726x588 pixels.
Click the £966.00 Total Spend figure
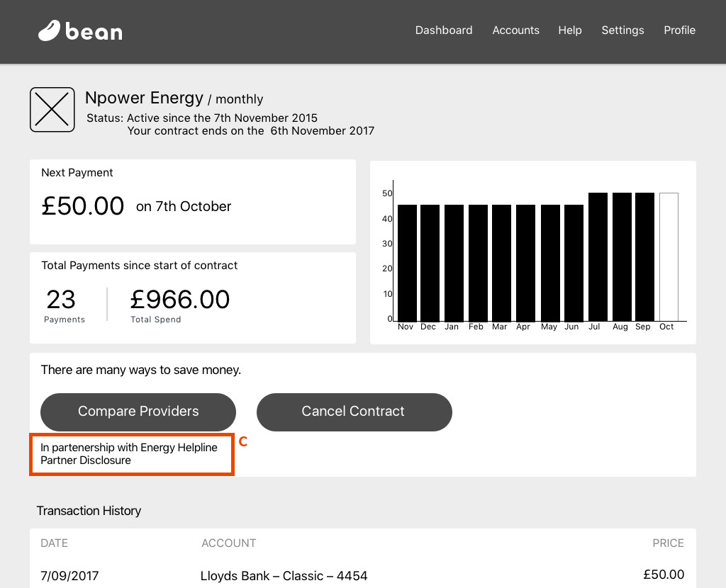(x=180, y=300)
